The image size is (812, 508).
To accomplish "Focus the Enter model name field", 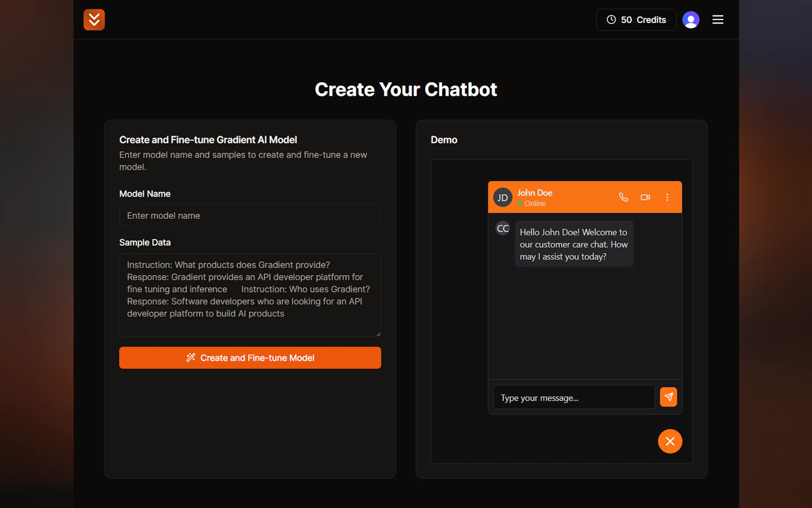I will 250,215.
